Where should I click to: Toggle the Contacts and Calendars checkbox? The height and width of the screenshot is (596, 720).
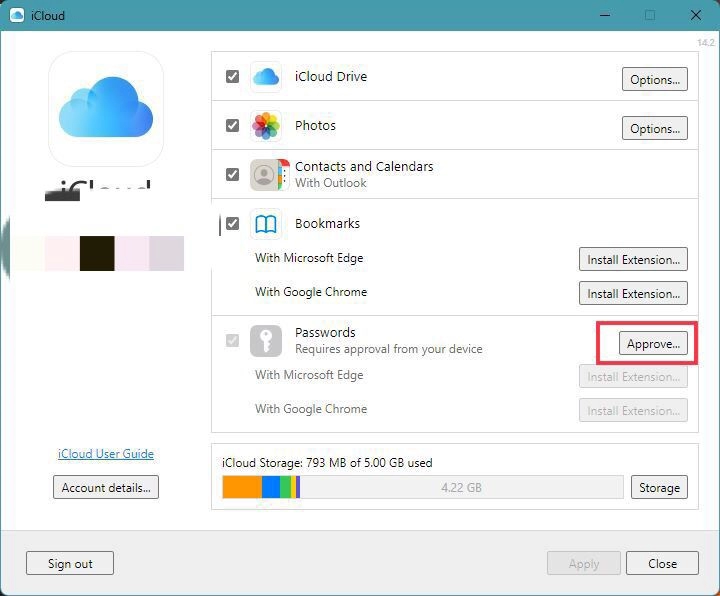tap(232, 174)
